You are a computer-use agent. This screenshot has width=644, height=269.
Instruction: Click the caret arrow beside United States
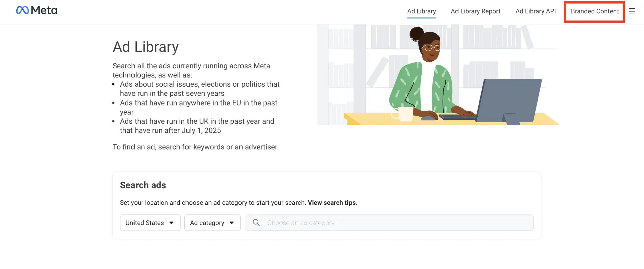[x=172, y=223]
